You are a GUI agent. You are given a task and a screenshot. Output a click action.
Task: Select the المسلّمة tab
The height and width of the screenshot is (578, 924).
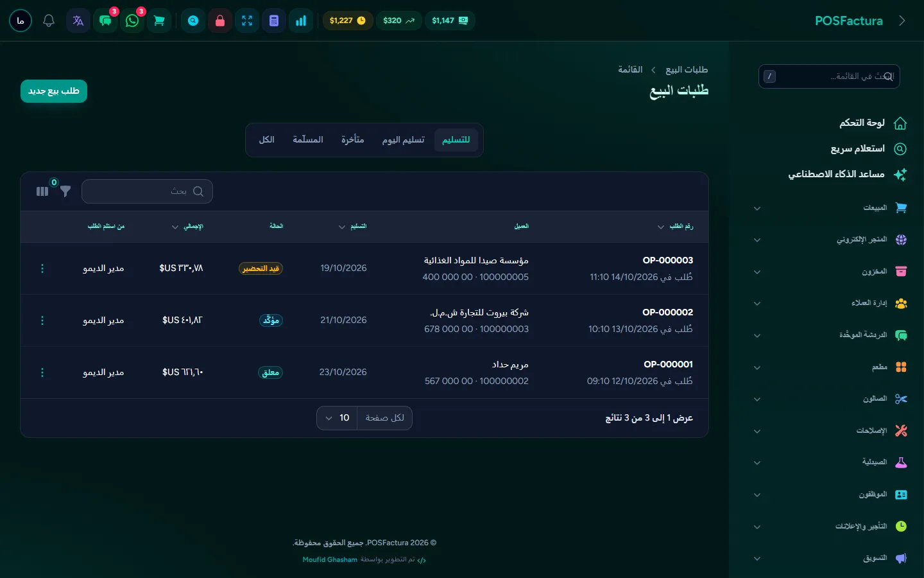(308, 140)
